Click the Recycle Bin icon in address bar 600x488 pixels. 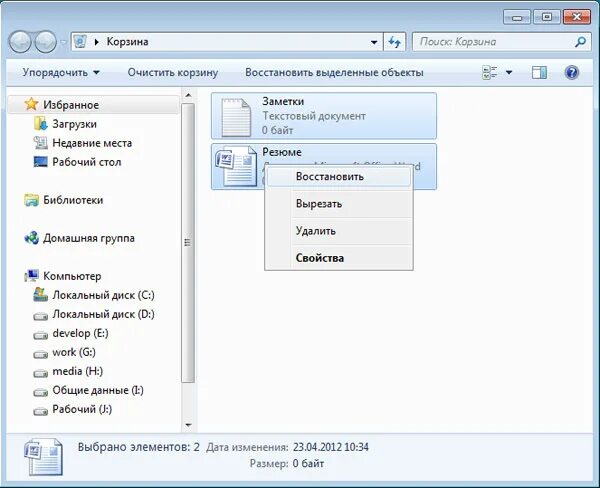click(x=80, y=41)
